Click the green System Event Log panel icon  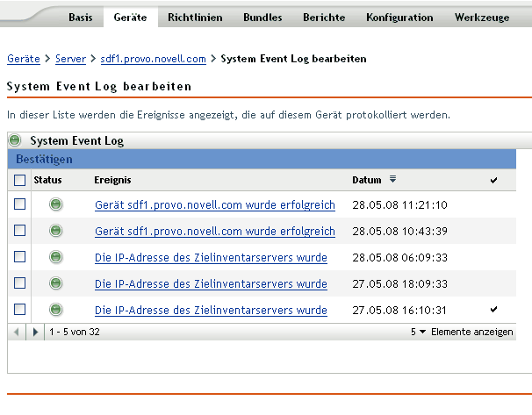coord(15,140)
